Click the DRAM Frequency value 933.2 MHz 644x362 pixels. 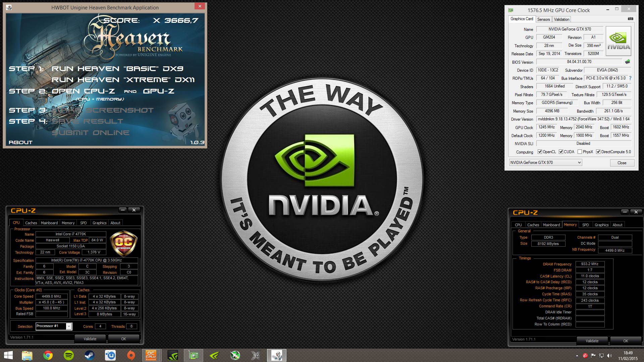coord(590,264)
